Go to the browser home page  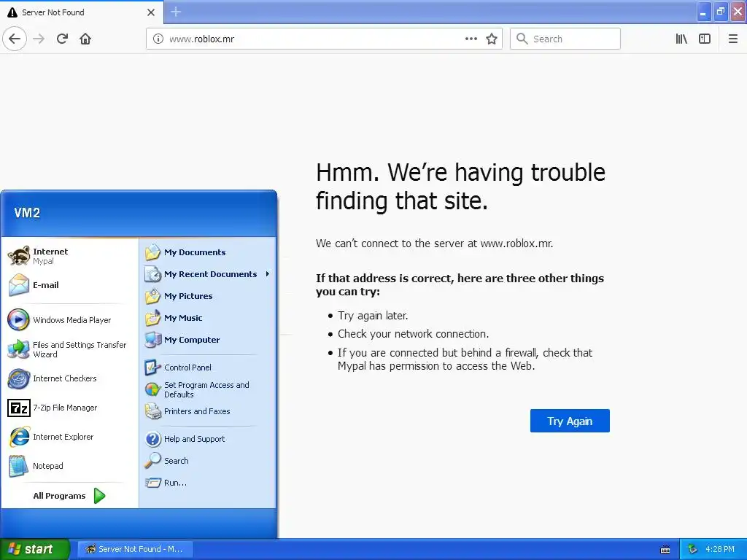pyautogui.click(x=85, y=39)
